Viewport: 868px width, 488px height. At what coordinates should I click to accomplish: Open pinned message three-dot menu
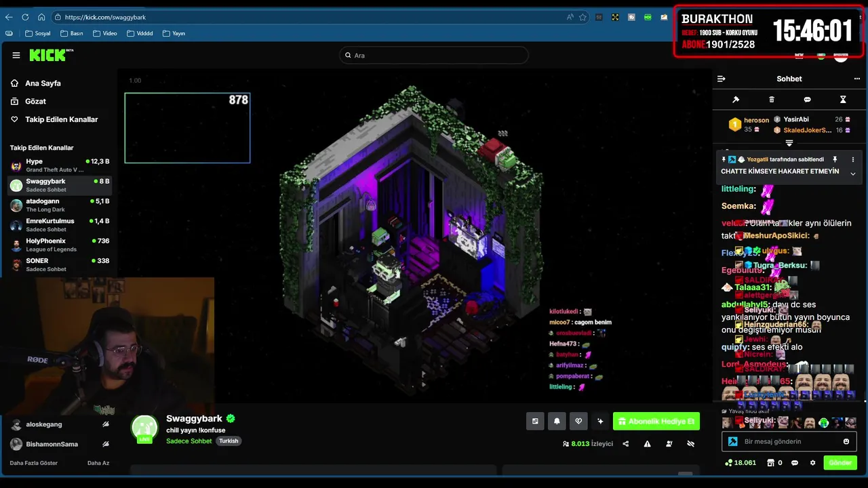click(x=853, y=160)
